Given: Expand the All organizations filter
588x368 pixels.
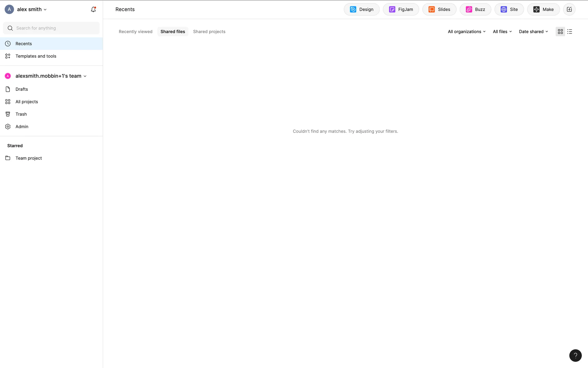Looking at the screenshot, I should point(466,32).
